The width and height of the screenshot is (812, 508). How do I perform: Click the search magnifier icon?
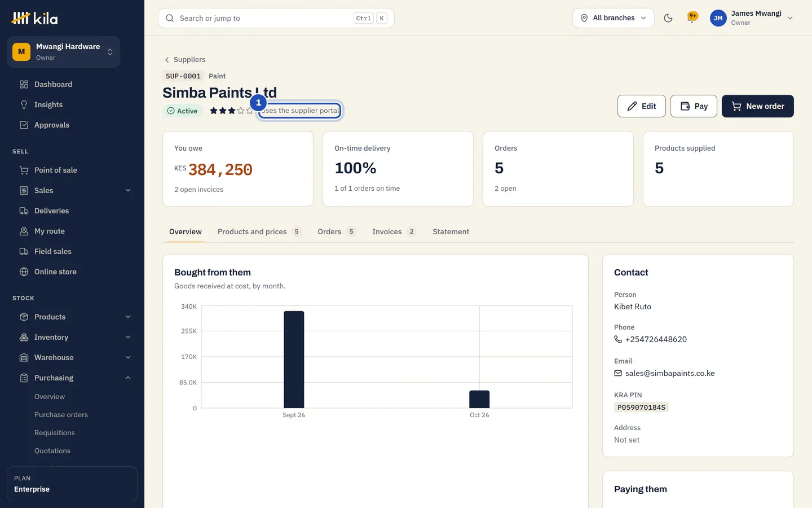tap(170, 18)
